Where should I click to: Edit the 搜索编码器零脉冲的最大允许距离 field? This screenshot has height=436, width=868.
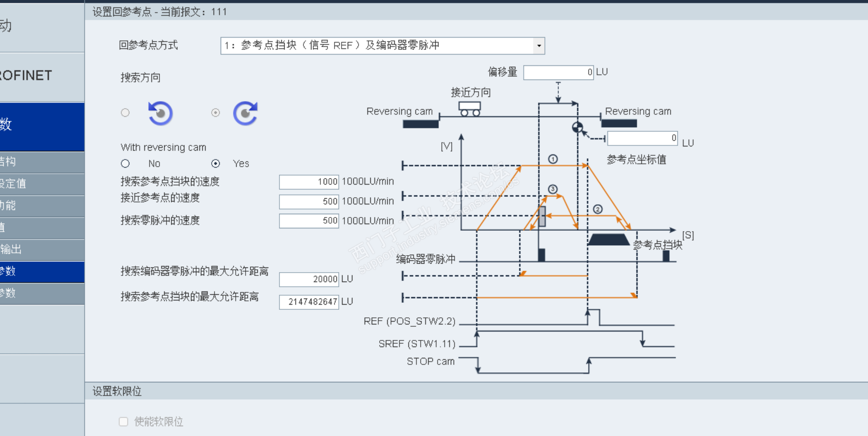309,279
